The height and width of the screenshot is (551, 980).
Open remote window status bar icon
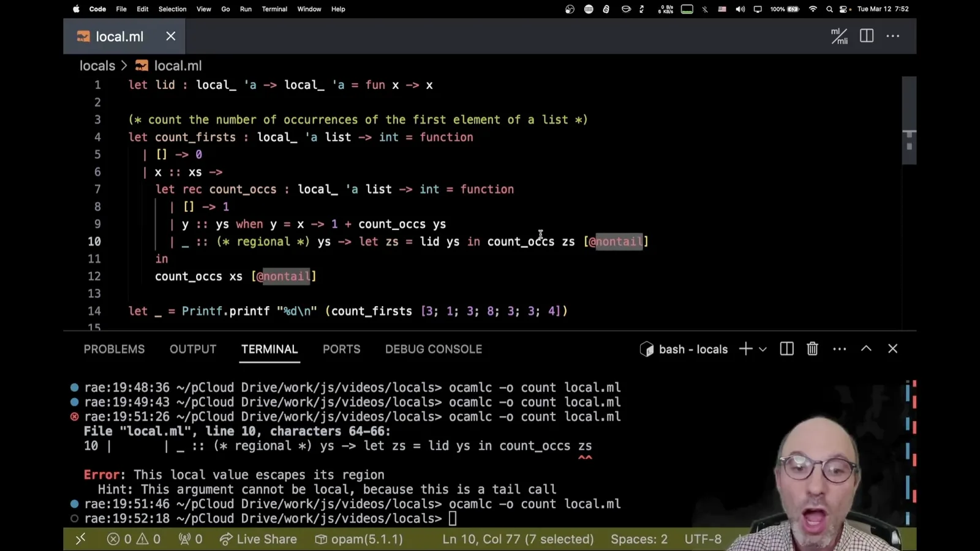[80, 539]
